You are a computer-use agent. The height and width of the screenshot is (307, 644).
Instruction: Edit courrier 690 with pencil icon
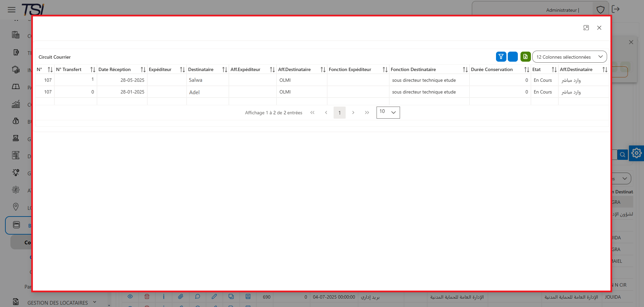click(x=214, y=297)
